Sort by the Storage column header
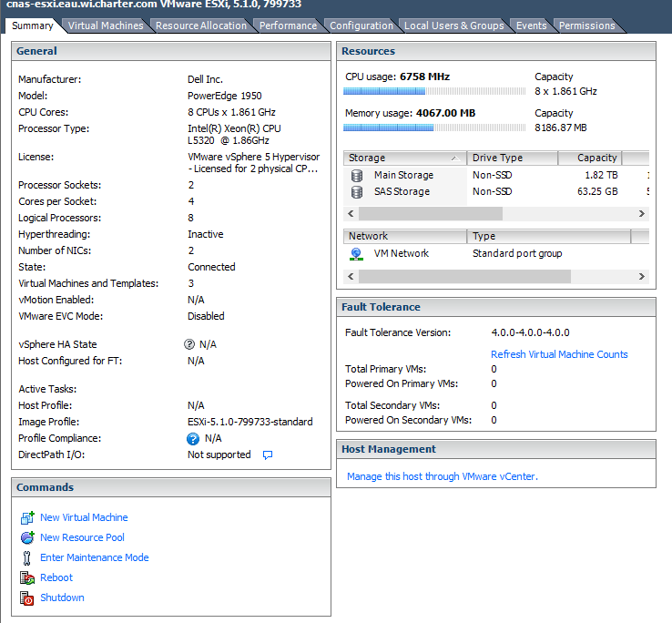The width and height of the screenshot is (672, 623). click(x=404, y=158)
